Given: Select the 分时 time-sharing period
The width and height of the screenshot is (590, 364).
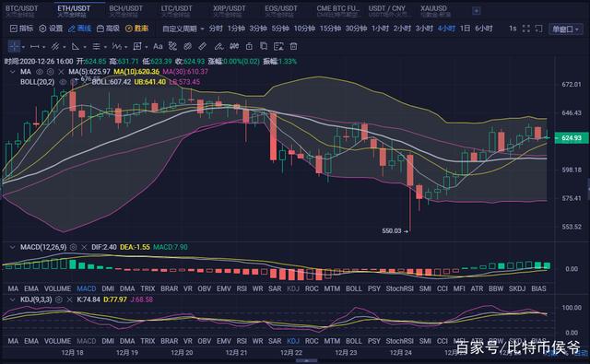Looking at the screenshot, I should point(216,29).
